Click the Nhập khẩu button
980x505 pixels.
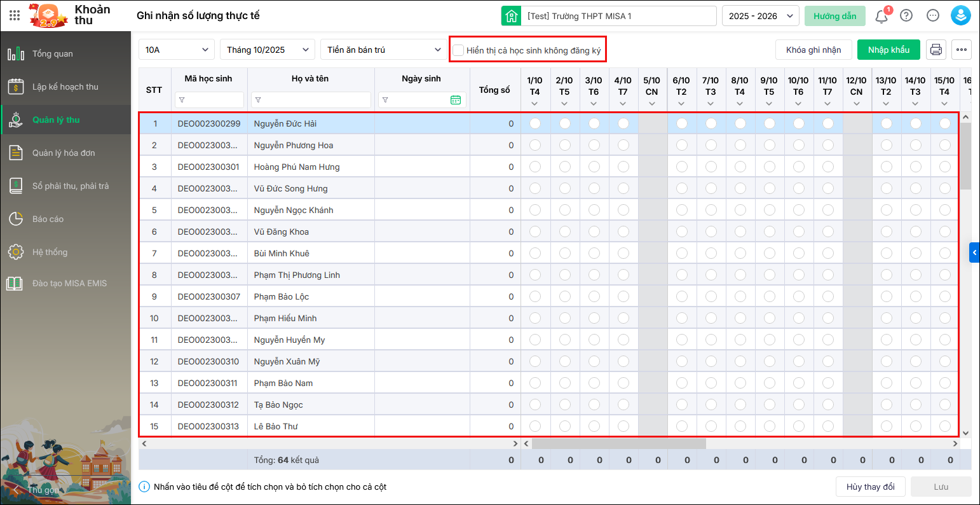pos(888,50)
